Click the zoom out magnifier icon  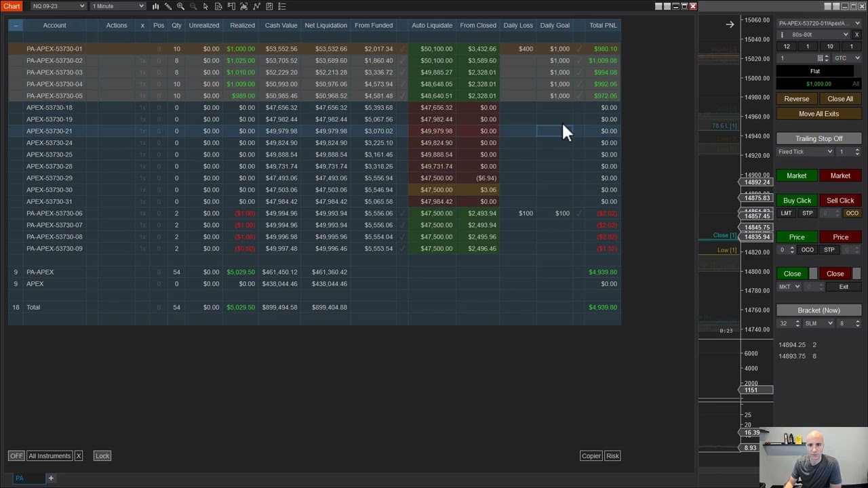coord(193,6)
